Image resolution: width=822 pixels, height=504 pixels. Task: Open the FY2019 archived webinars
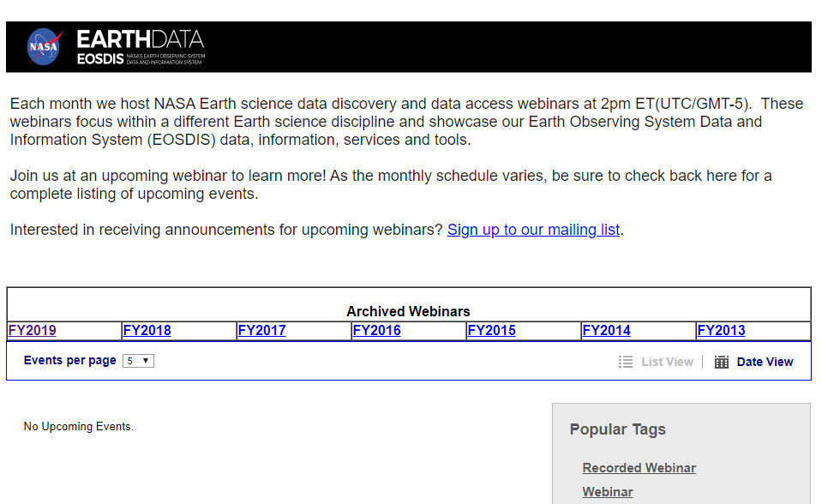pos(33,331)
